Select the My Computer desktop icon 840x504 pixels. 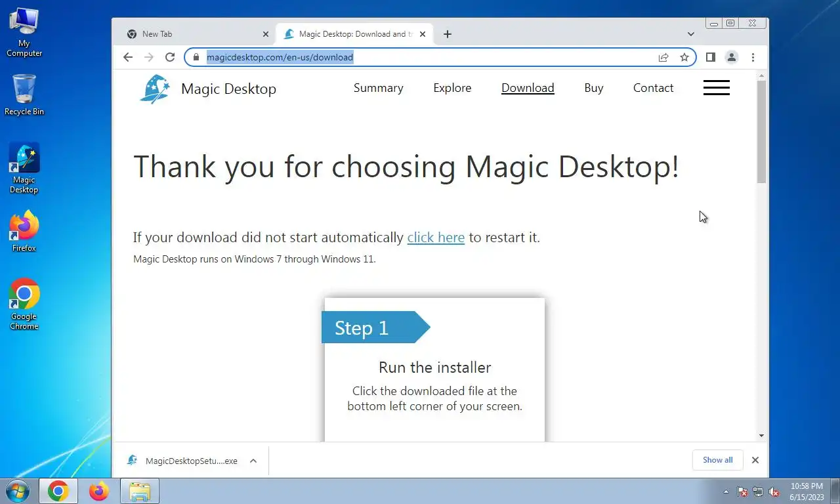point(24,33)
